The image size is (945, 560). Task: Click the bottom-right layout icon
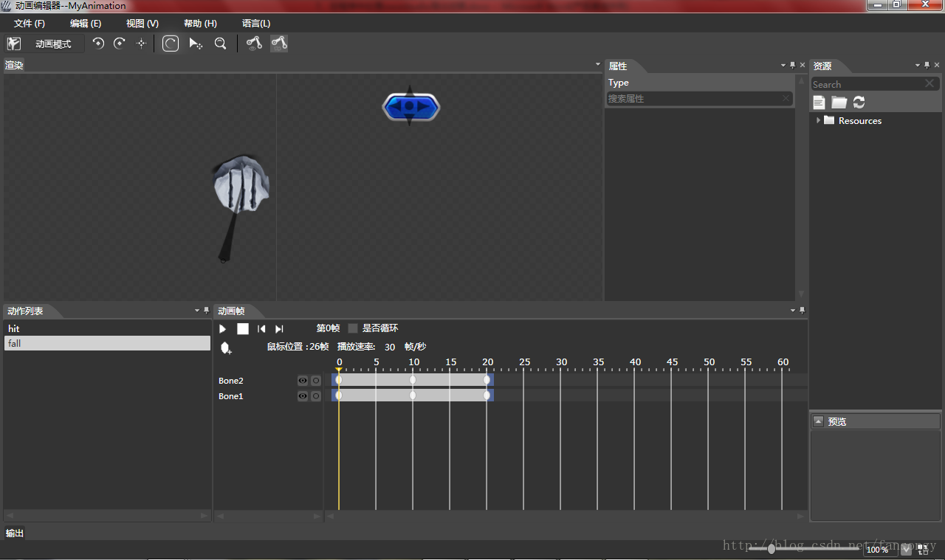pyautogui.click(x=923, y=550)
